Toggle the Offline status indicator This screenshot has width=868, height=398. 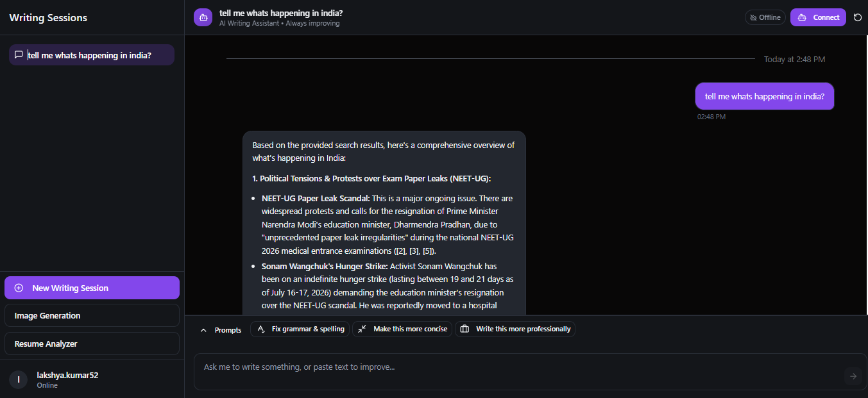(765, 17)
